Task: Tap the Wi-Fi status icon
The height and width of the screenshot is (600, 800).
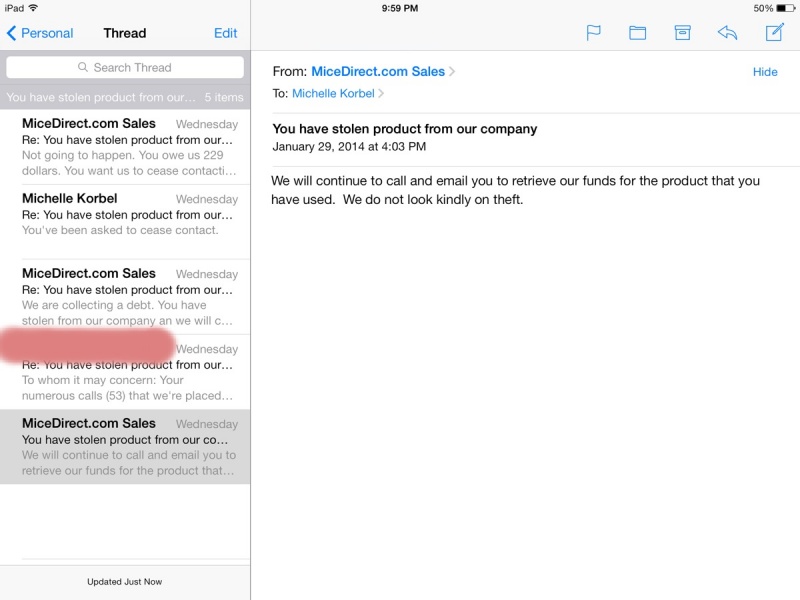Action: point(34,8)
